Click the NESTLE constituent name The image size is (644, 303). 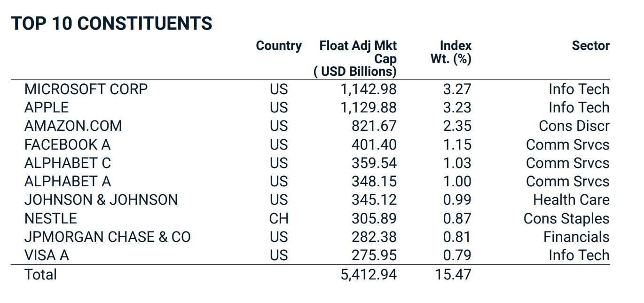51,218
